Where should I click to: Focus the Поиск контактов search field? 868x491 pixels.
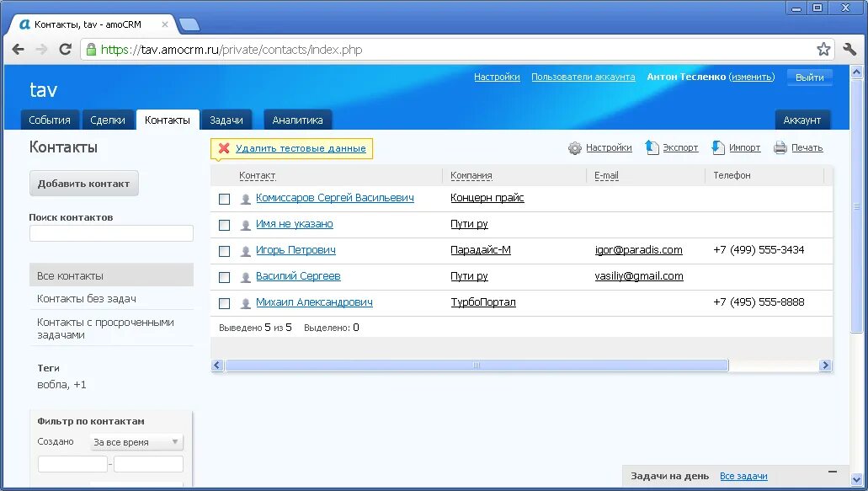coord(111,233)
